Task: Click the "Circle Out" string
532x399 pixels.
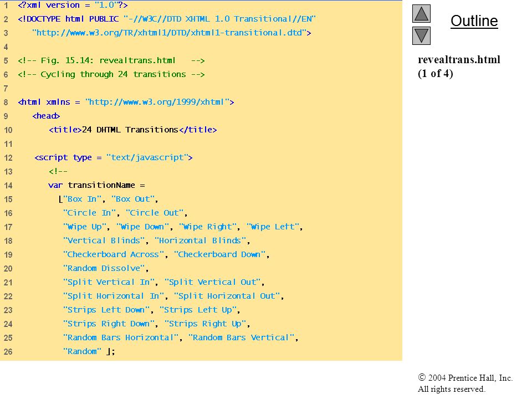Action: (x=155, y=213)
